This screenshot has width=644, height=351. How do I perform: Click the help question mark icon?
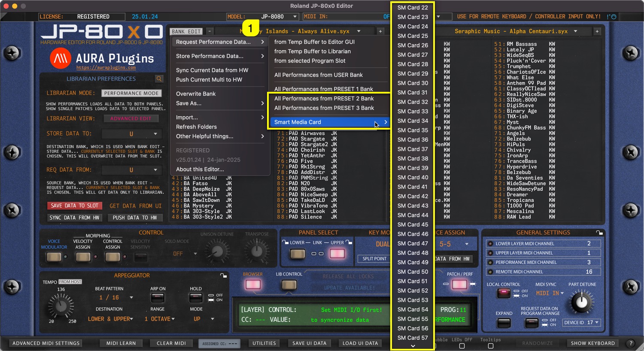[x=631, y=343]
